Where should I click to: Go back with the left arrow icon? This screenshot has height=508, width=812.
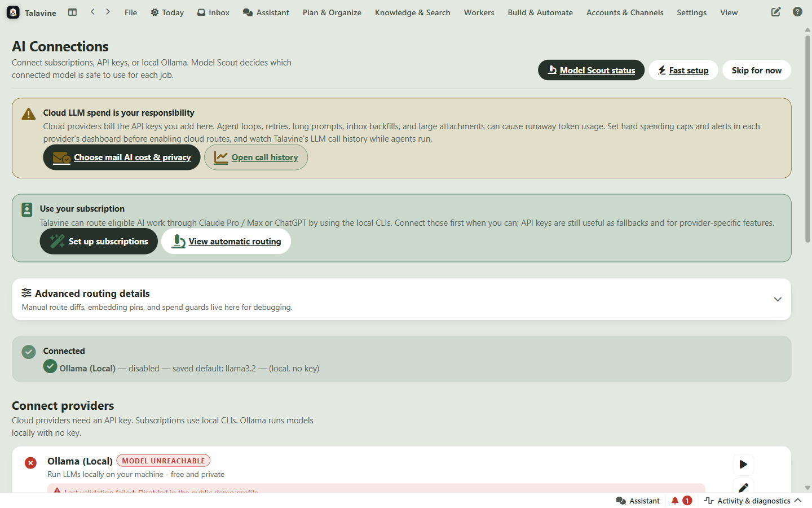pos(92,12)
